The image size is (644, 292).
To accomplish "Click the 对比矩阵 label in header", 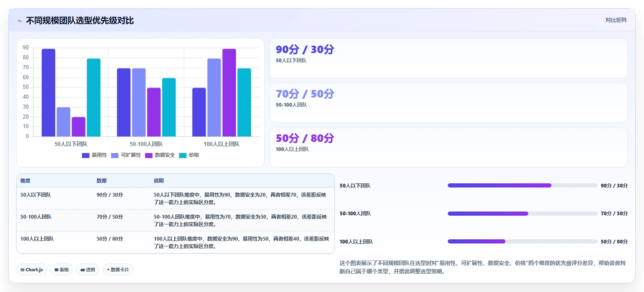I will pyautogui.click(x=616, y=20).
